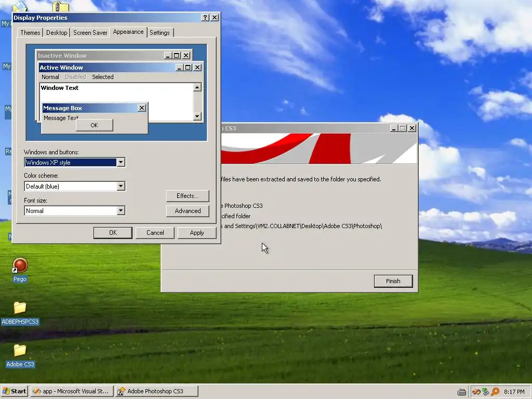Click the red Adobe banner image
The image size is (532, 399).
[x=319, y=149]
